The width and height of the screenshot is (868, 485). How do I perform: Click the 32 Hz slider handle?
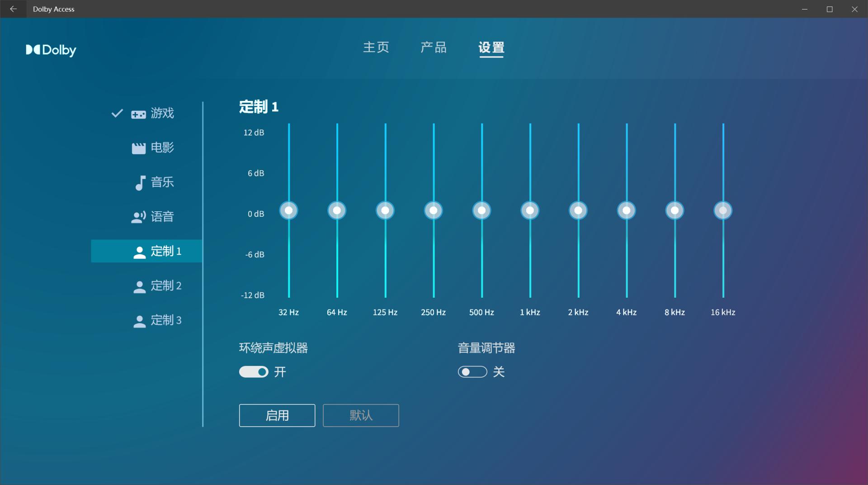[x=288, y=210]
